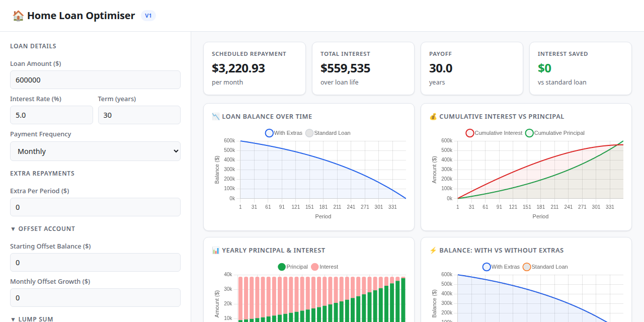Screen dimensions: 644x322
Task: Click the Home Loan Optimiser title
Action: click(x=81, y=16)
